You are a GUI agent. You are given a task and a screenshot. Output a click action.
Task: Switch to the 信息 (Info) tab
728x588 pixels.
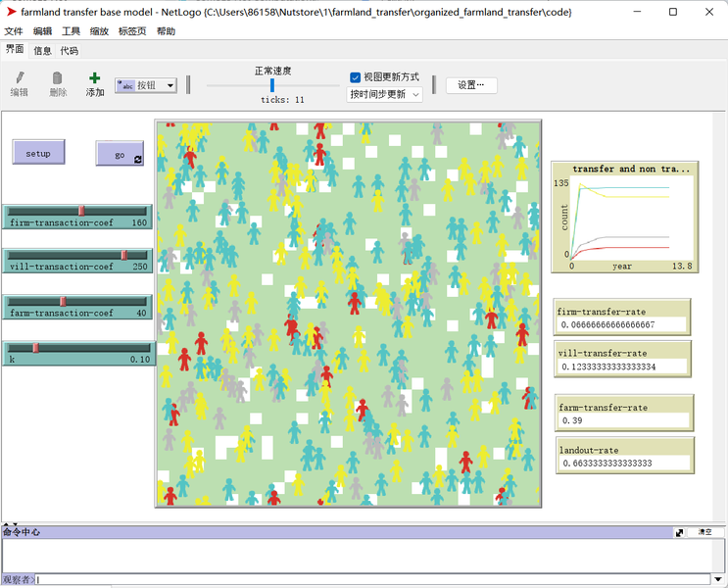(x=42, y=50)
